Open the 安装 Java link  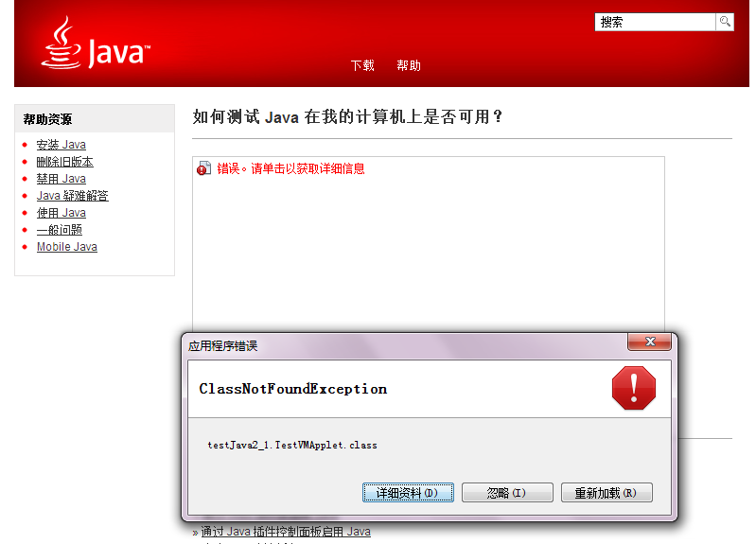click(62, 145)
